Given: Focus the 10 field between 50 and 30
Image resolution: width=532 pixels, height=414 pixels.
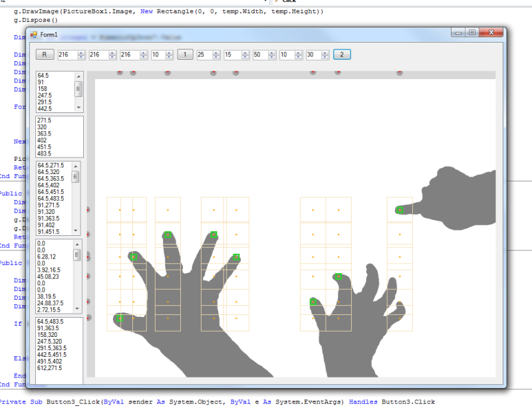Looking at the screenshot, I should [x=287, y=54].
